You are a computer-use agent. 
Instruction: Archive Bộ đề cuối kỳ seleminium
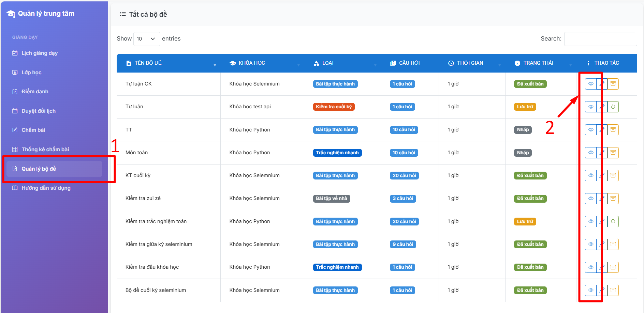coord(613,290)
